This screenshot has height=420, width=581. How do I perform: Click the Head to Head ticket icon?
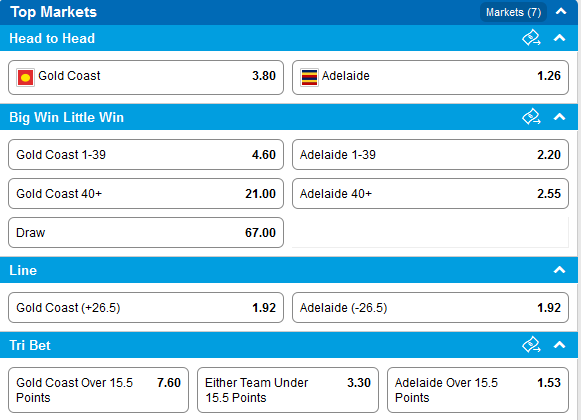pos(531,38)
